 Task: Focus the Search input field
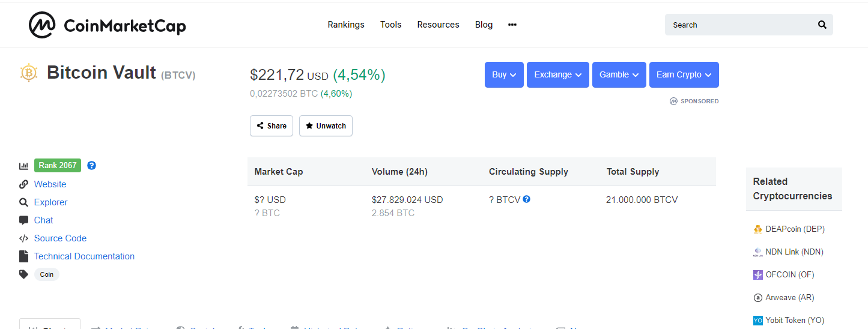749,25
